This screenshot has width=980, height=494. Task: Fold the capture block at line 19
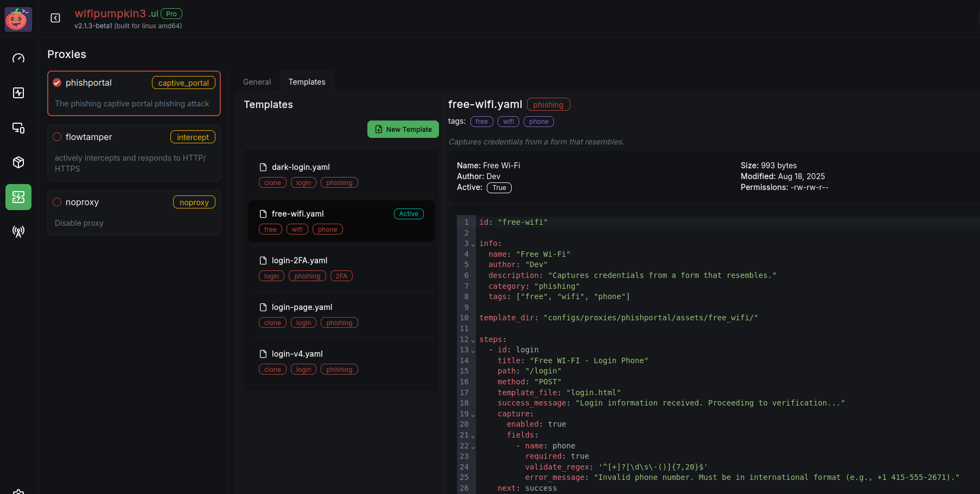tap(473, 415)
